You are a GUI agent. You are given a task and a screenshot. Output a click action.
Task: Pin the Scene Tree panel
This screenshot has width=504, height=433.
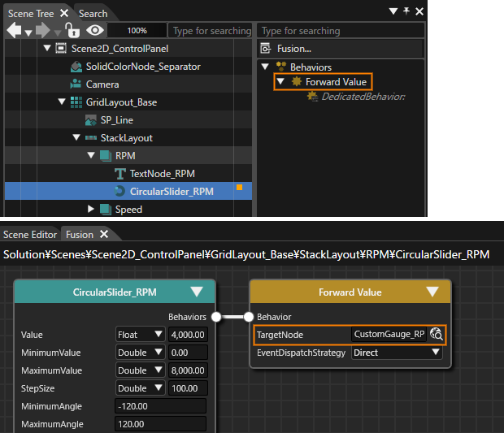click(x=406, y=11)
